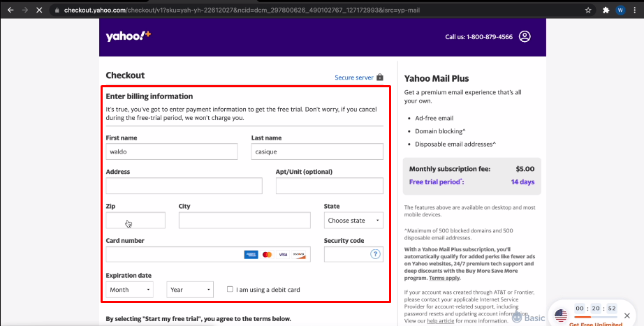The image size is (644, 326).
Task: Open the Chrome three-dot menu
Action: click(x=635, y=10)
